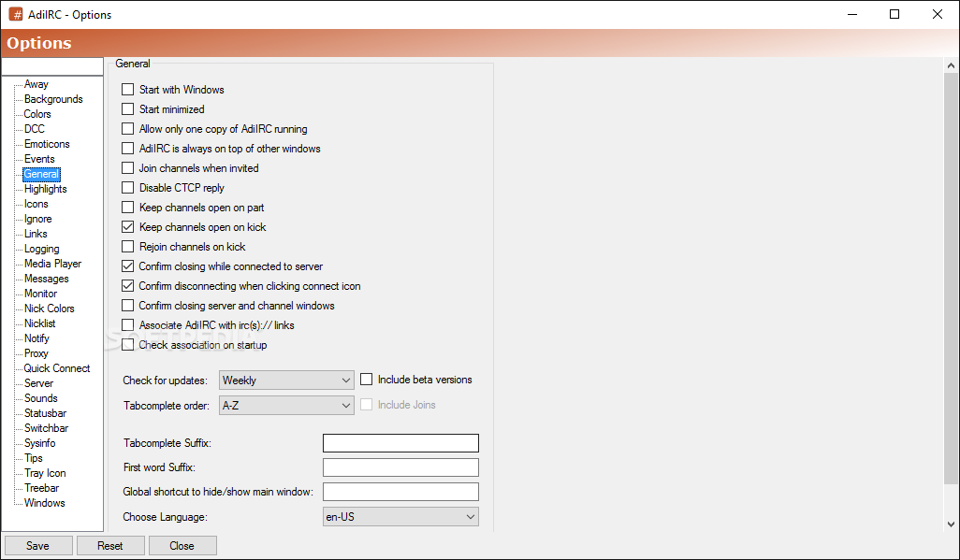Viewport: 960px width, 560px height.
Task: Select Monitor in the options tree
Action: (40, 294)
